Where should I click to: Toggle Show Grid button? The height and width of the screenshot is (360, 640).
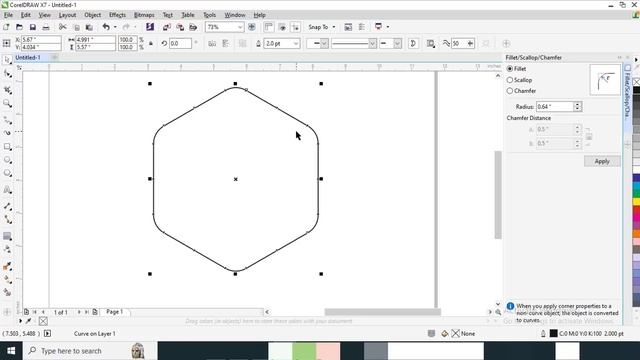[x=282, y=27]
